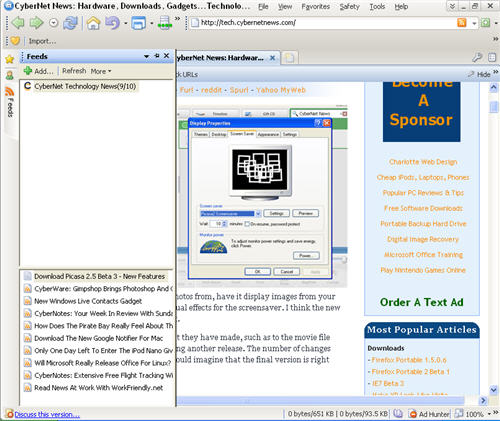Open the star Favorites sidebar icon
This screenshot has height=421, width=500.
[10, 60]
